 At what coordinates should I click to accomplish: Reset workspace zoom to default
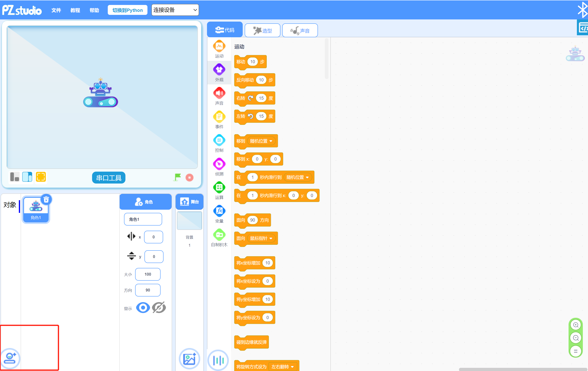[575, 351]
